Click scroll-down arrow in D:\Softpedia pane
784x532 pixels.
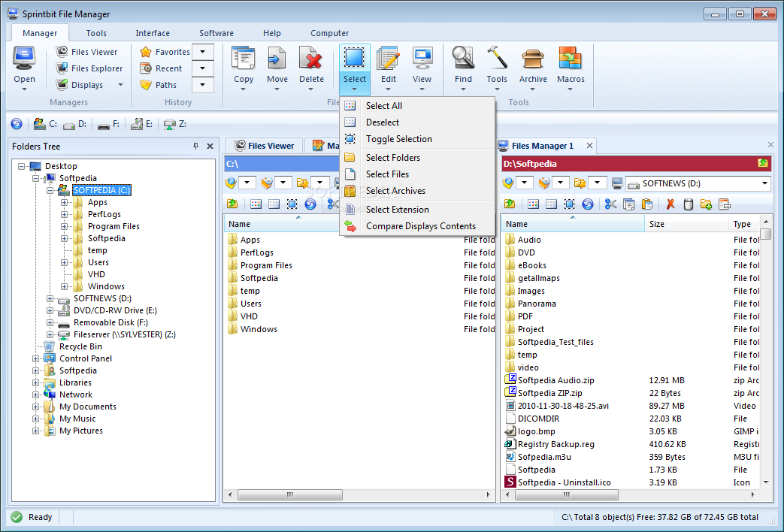[765, 482]
